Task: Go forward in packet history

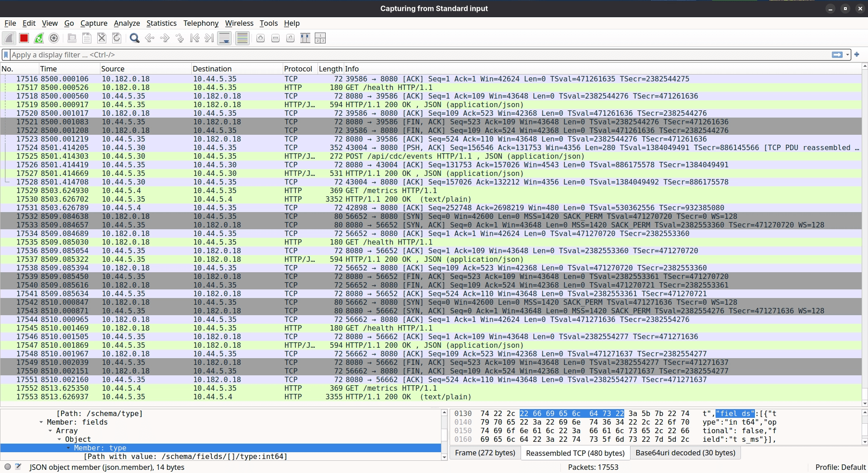Action: [165, 38]
